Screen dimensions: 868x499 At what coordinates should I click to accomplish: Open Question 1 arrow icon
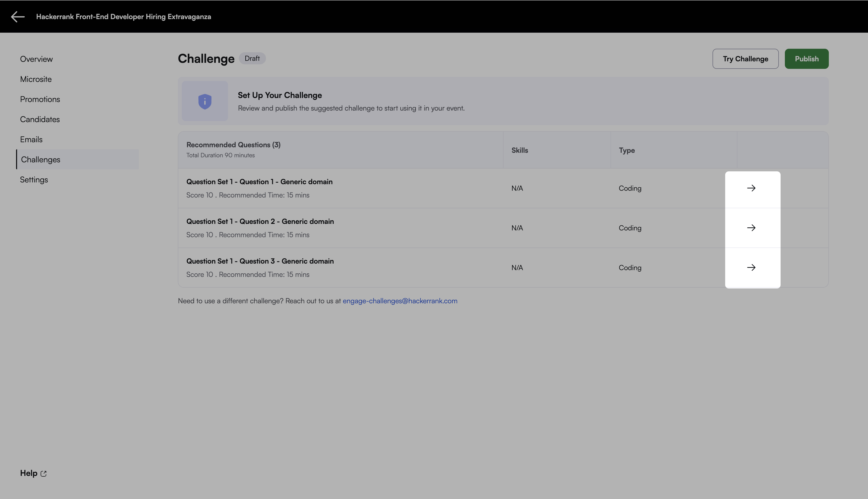coord(751,188)
